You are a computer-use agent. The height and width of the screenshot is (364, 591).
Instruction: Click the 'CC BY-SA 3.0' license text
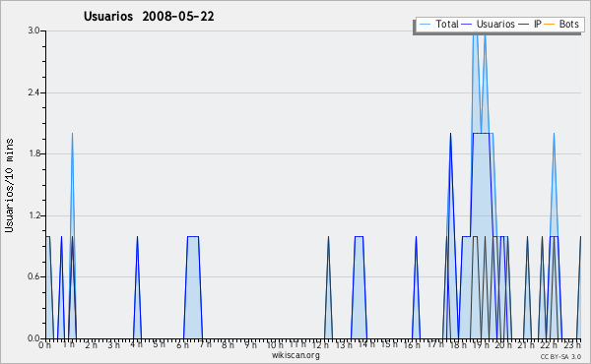pyautogui.click(x=560, y=356)
